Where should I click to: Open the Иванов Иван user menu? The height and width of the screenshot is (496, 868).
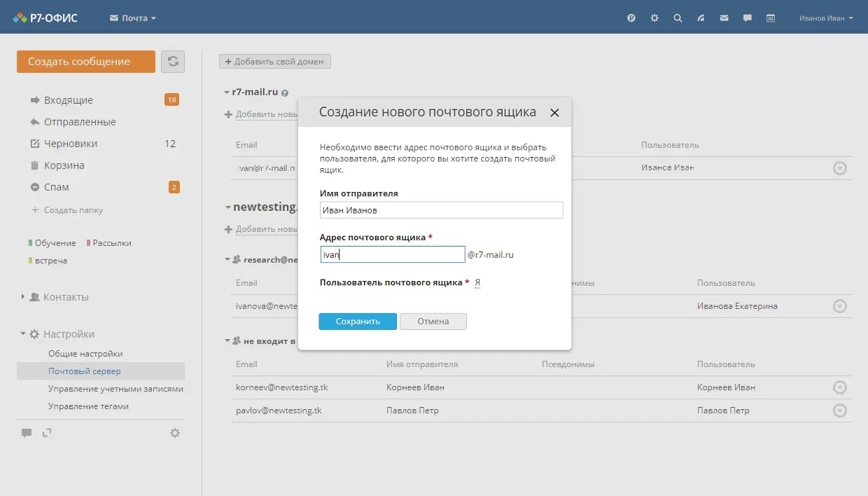coord(826,18)
